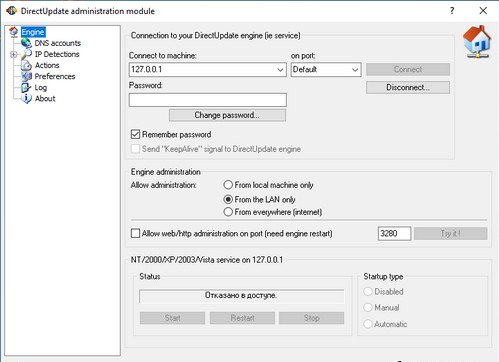The height and width of the screenshot is (362, 499).
Task: Click the web administration port field 3280
Action: (394, 233)
